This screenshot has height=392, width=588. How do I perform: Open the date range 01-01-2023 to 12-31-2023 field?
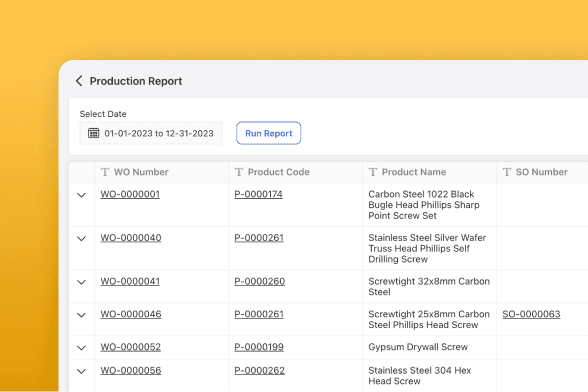coord(151,133)
